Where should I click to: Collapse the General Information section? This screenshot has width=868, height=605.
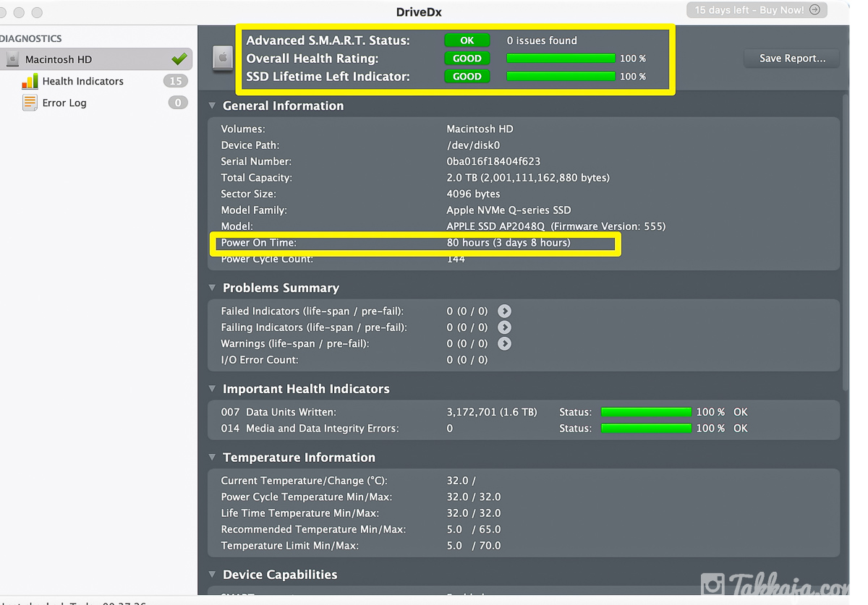[212, 106]
